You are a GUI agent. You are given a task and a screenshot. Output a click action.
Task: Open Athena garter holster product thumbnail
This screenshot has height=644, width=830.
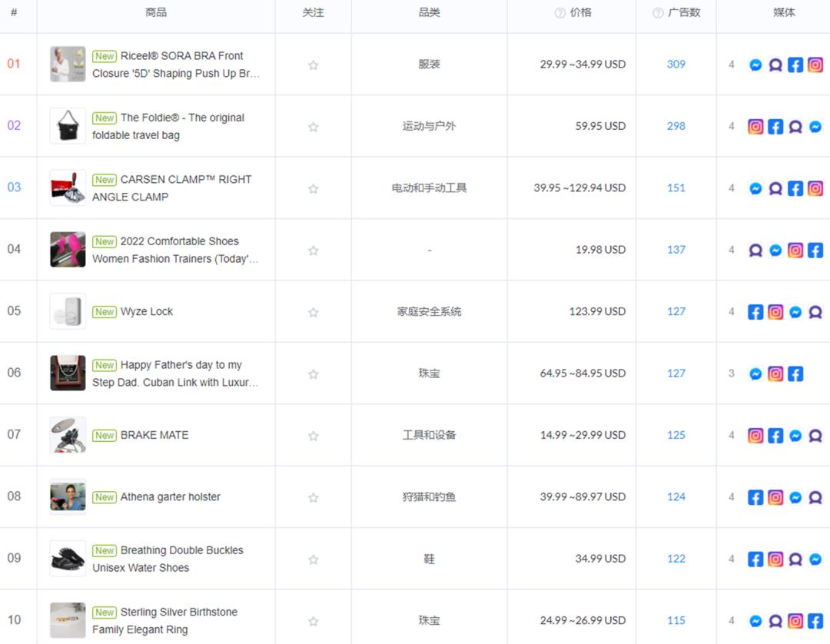pyautogui.click(x=68, y=496)
